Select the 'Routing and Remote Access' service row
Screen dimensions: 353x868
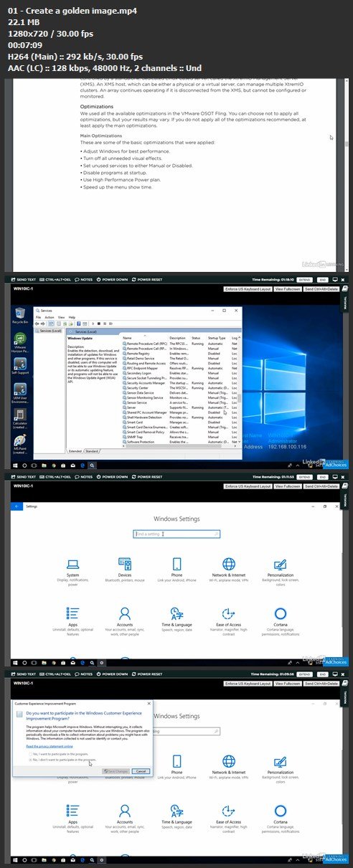pyautogui.click(x=181, y=363)
